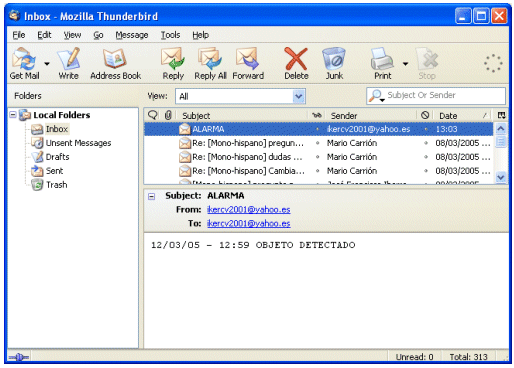Click the 'Unread: 0' status text

(414, 357)
